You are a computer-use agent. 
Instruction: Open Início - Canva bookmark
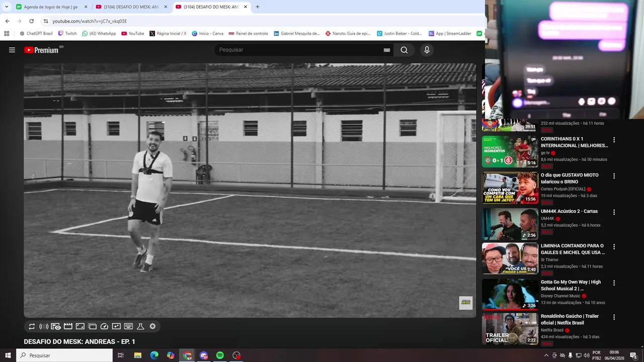point(207,34)
